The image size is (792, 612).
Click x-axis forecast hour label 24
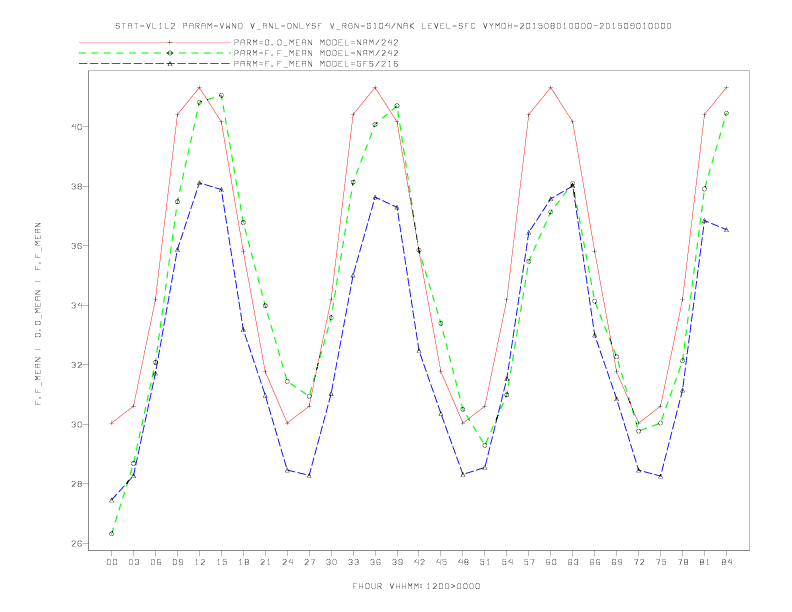click(287, 562)
